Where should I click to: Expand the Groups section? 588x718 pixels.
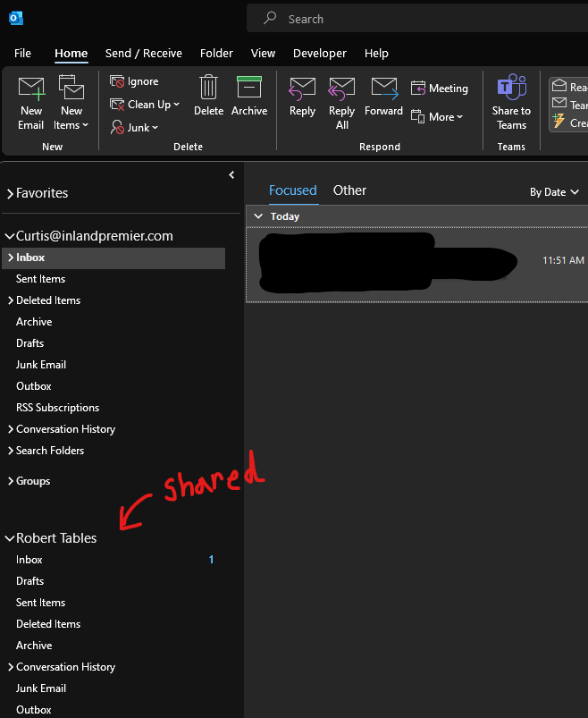click(x=11, y=481)
